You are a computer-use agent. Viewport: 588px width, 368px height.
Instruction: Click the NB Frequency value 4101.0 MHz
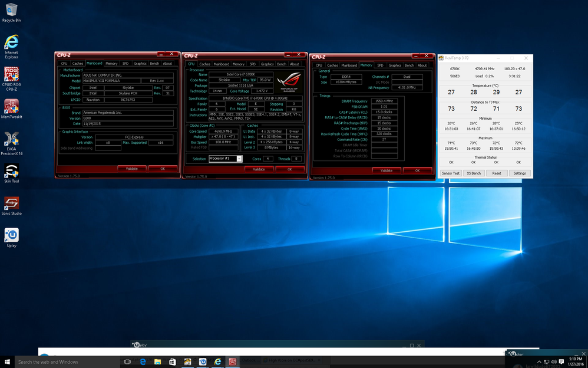[407, 87]
